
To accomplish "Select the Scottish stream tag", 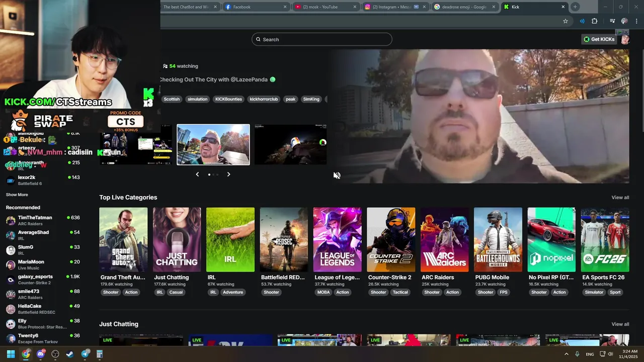I will (x=172, y=99).
